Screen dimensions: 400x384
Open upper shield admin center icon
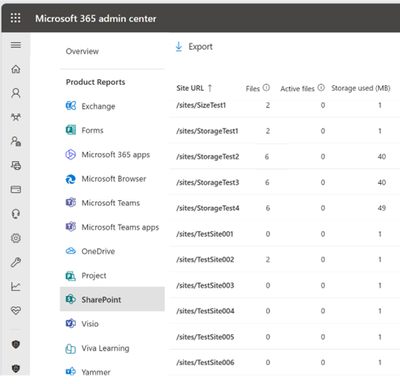tap(16, 344)
